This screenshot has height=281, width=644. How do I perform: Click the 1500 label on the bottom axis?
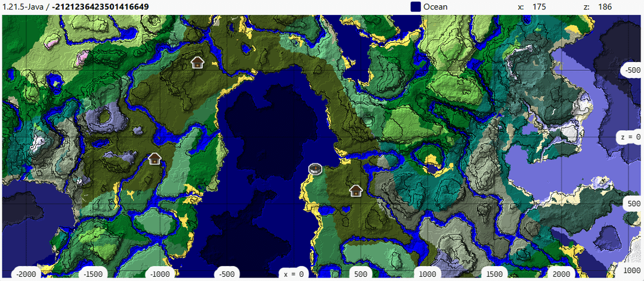pyautogui.click(x=494, y=274)
